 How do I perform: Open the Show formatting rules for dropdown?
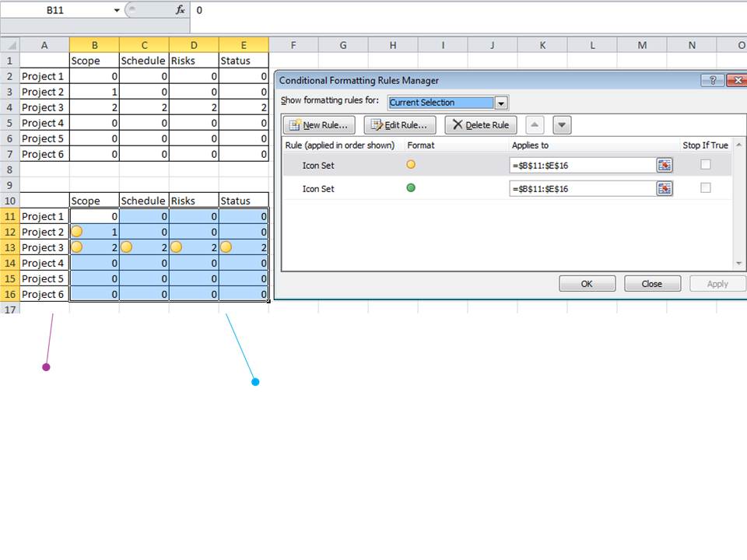tap(500, 103)
